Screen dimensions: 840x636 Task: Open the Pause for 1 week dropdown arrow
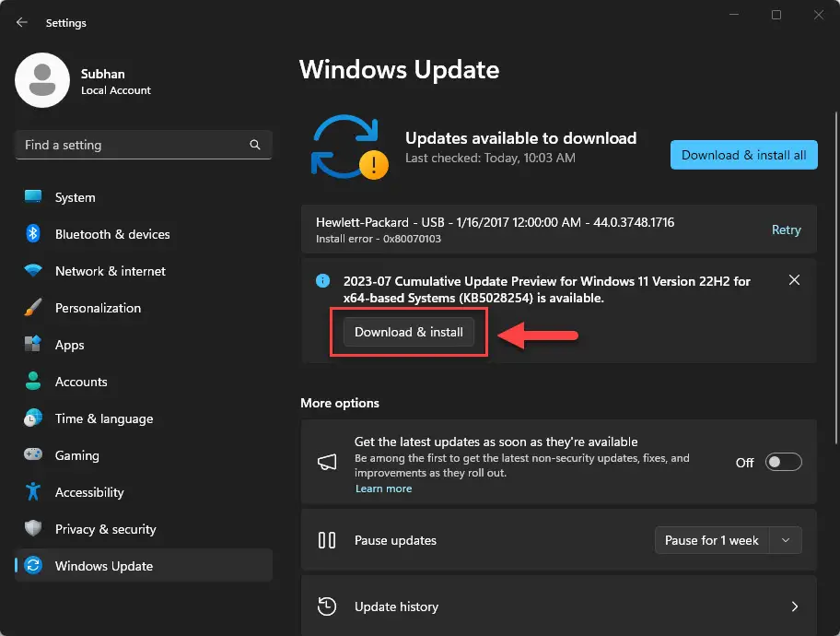786,540
